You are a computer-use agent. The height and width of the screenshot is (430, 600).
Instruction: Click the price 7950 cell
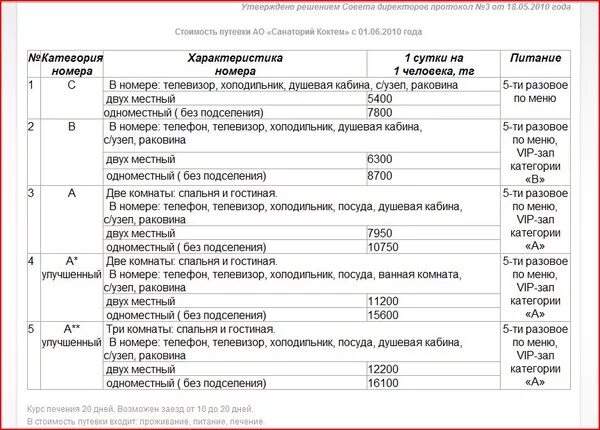click(x=433, y=233)
